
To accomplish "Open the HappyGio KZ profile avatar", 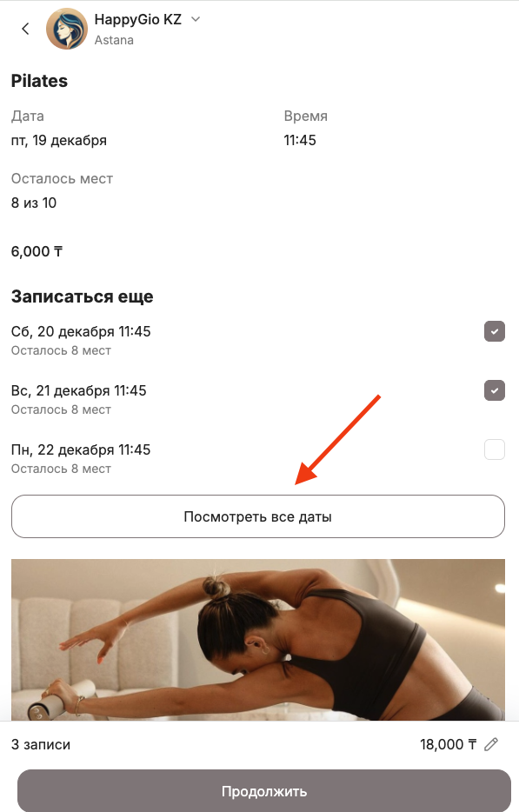I will (x=67, y=29).
